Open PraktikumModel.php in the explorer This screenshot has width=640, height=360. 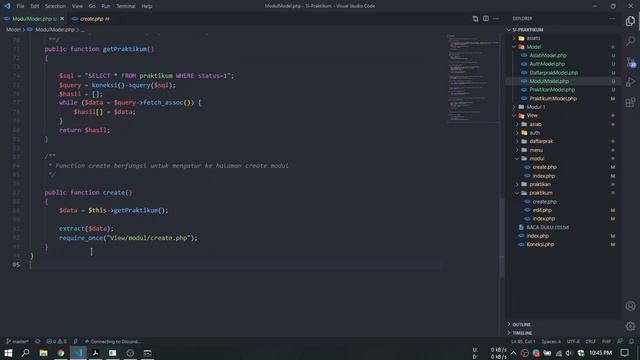(x=553, y=98)
